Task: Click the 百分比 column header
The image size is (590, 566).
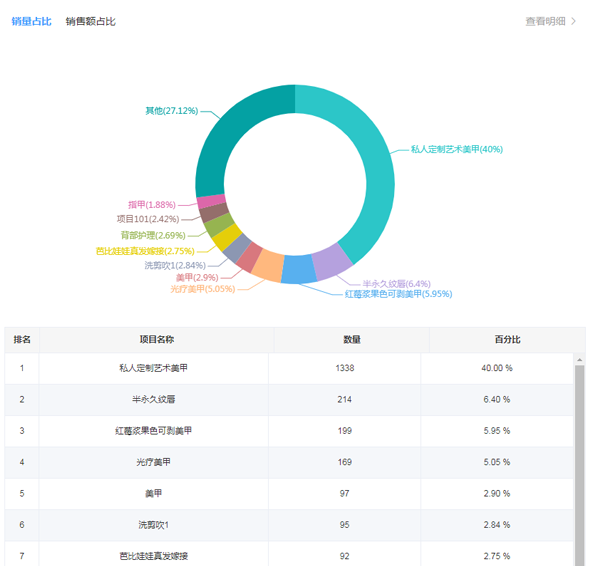Action: (507, 339)
